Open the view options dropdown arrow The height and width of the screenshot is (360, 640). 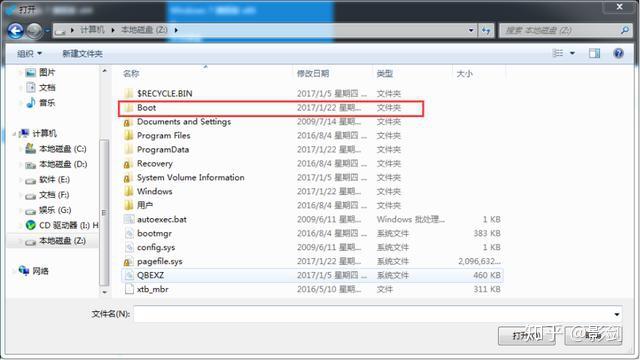pos(572,53)
